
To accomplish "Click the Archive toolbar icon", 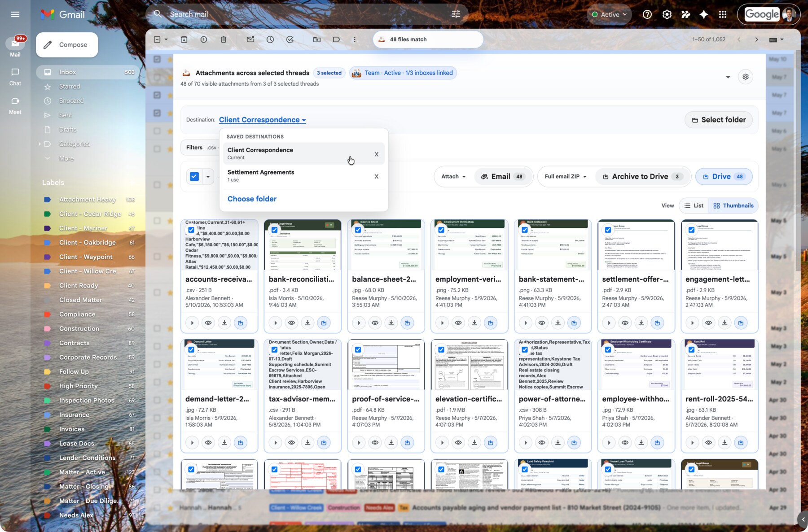I will click(184, 39).
